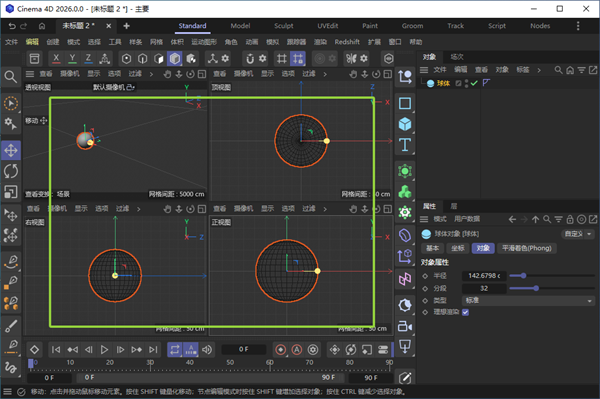Switch to Edges mode in the top toolbar
Screen dimensions: 600x399
(142, 59)
